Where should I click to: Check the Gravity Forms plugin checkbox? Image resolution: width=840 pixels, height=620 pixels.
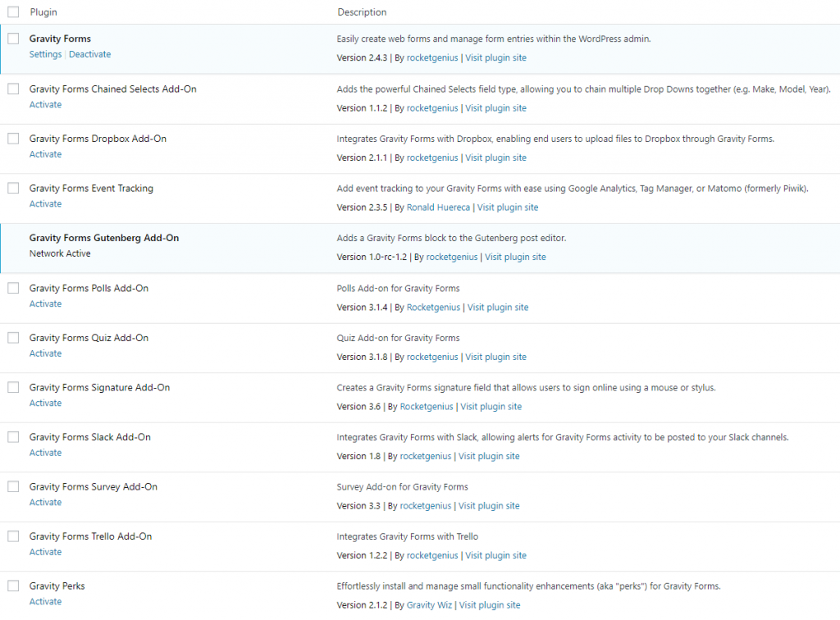pos(13,39)
